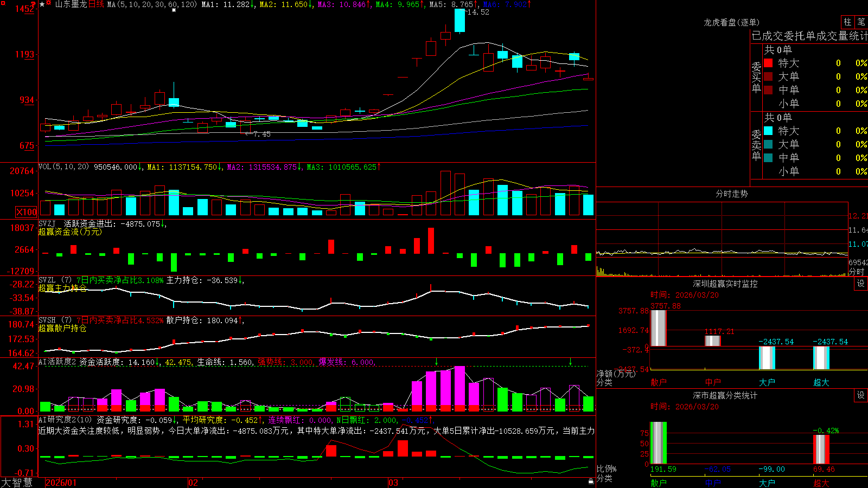Click the 分时走势 panel title

(731, 194)
